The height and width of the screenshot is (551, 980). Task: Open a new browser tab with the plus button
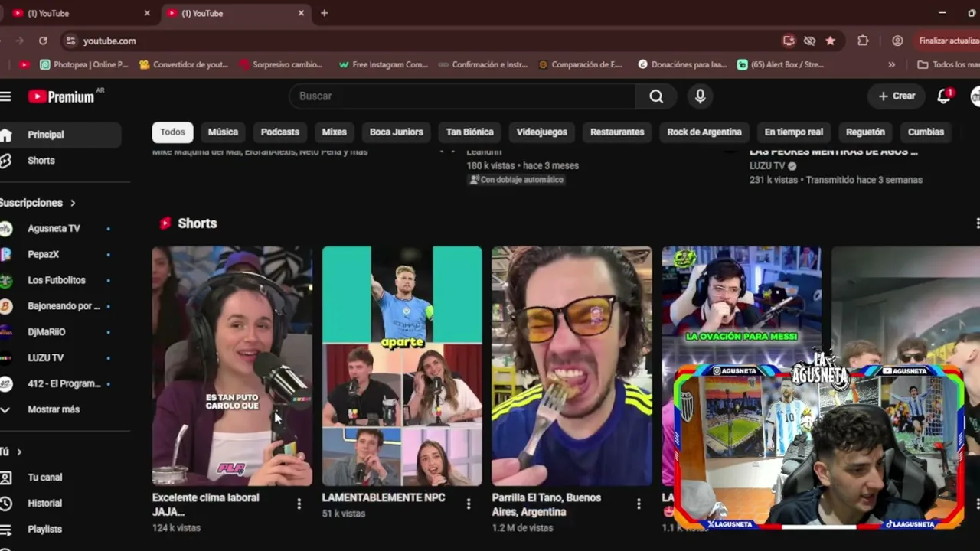point(324,13)
